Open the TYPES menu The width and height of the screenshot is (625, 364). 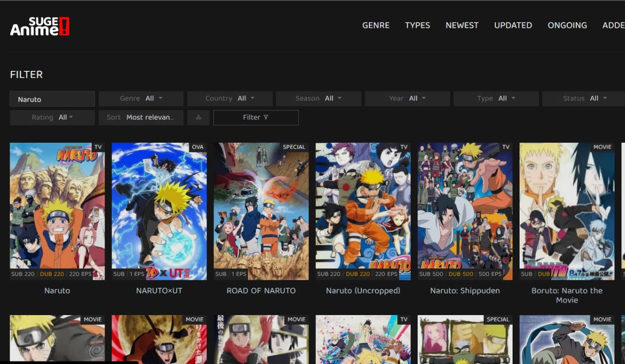point(418,25)
